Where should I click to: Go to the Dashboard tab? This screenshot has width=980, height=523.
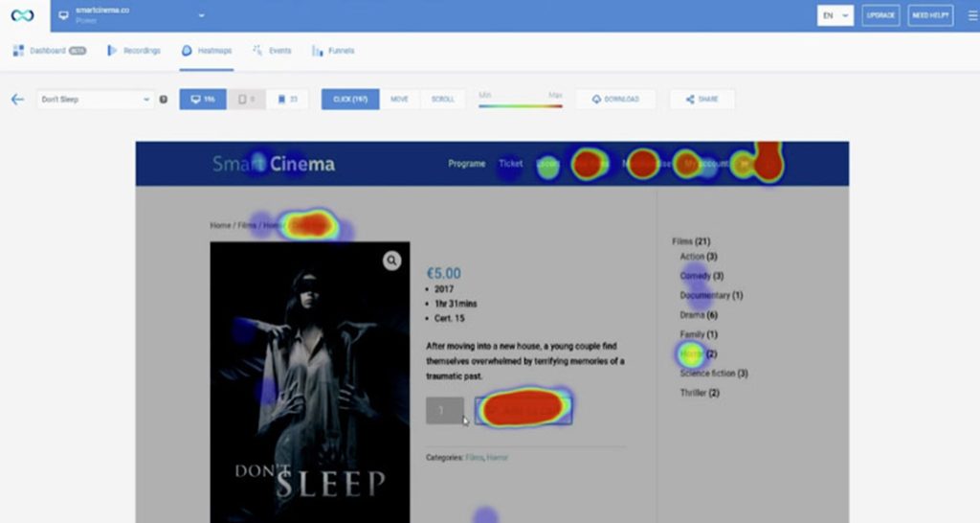[x=50, y=51]
